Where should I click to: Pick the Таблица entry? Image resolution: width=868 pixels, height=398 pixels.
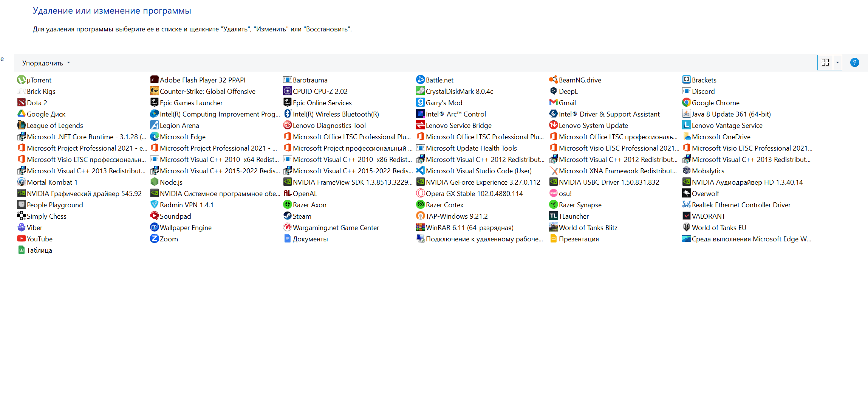point(34,250)
